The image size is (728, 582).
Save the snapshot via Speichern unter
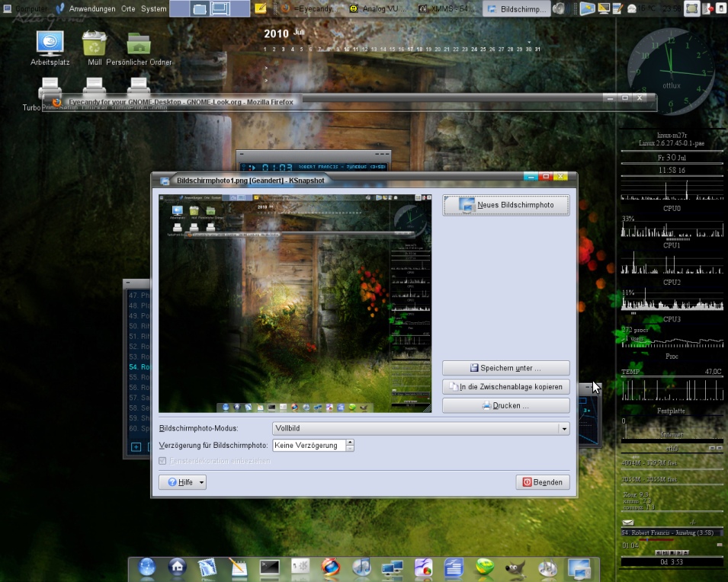coord(505,368)
